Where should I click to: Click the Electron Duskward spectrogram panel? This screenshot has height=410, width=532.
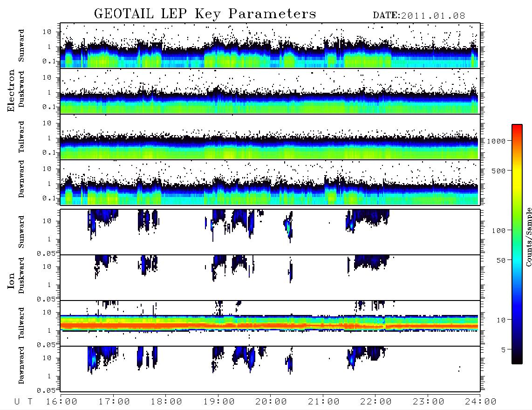coord(270,91)
